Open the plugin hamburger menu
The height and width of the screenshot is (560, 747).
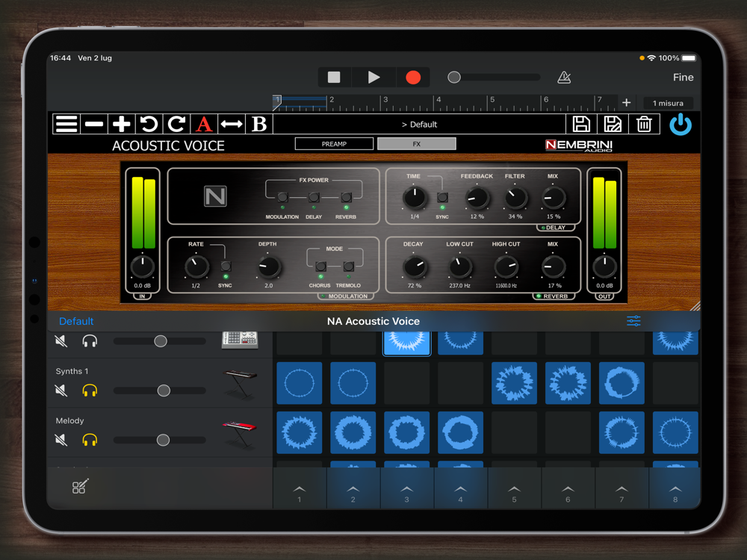coord(66,124)
